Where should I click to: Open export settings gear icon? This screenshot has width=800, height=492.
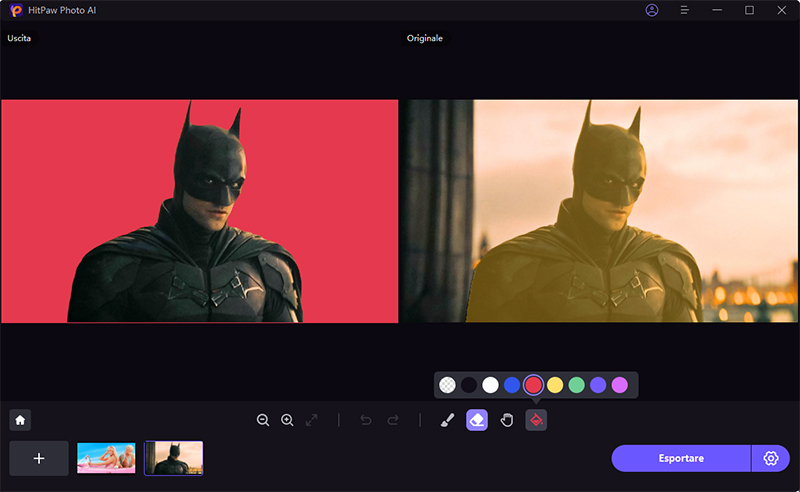[x=770, y=458]
